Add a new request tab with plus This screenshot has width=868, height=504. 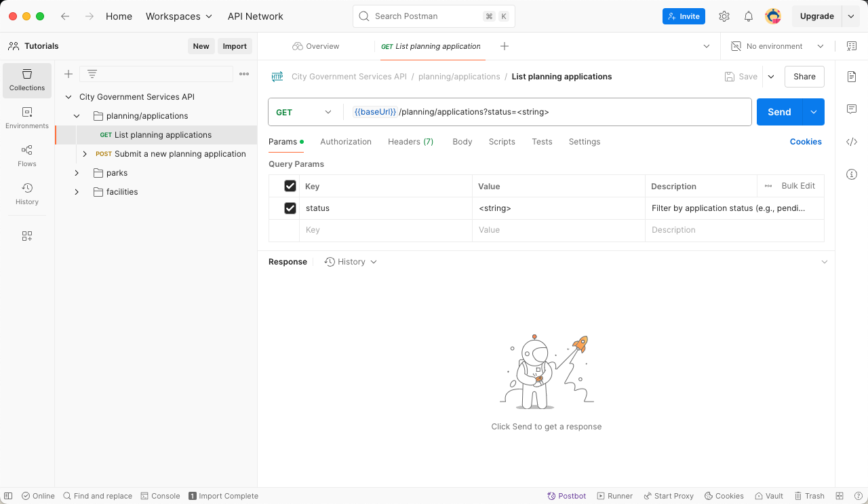point(505,46)
